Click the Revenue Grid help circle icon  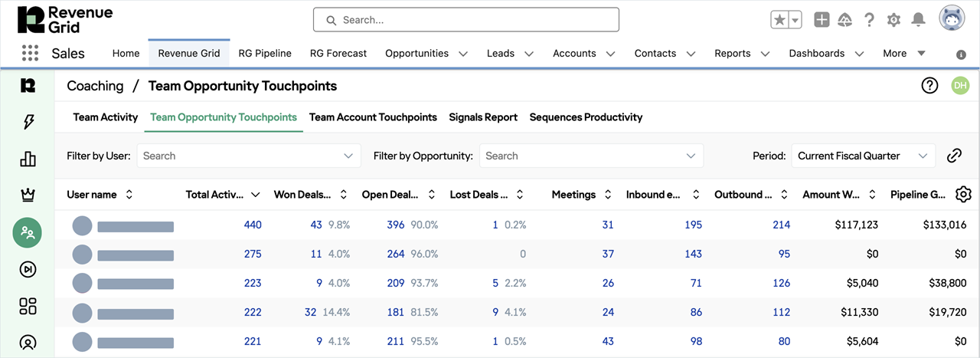929,86
